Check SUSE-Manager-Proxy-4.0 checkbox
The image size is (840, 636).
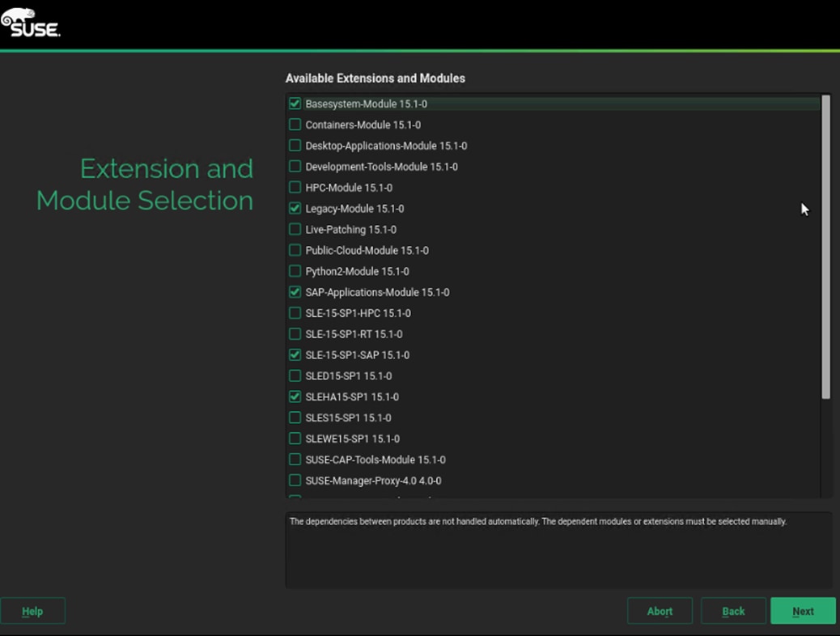295,481
